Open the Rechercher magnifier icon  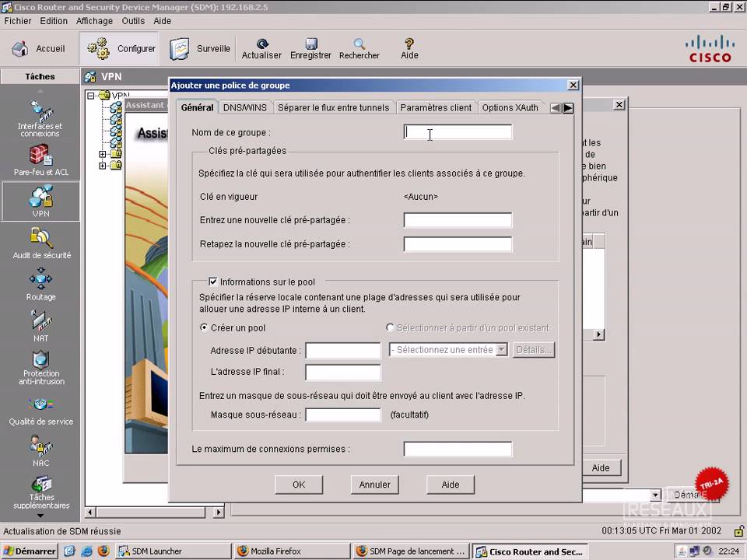359,44
